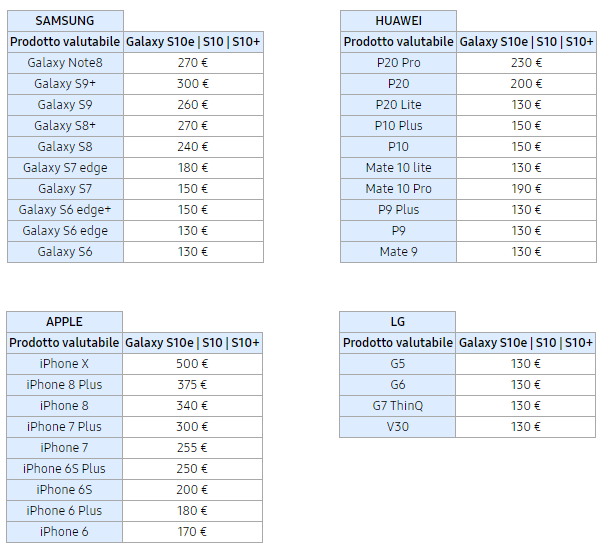Image resolution: width=602 pixels, height=547 pixels.
Task: Select the 190 € price cell
Action: click(526, 189)
